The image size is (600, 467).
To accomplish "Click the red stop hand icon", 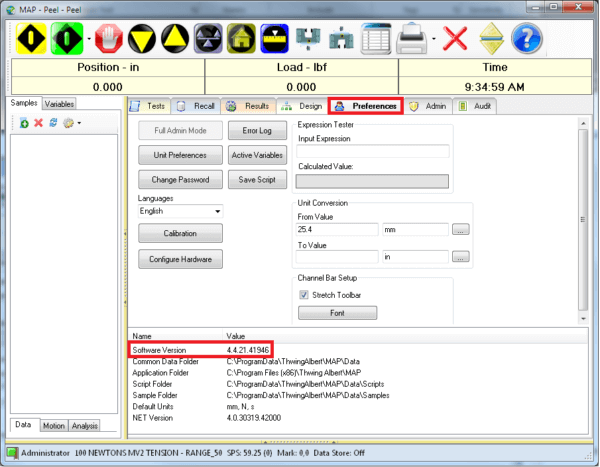I will (x=109, y=38).
